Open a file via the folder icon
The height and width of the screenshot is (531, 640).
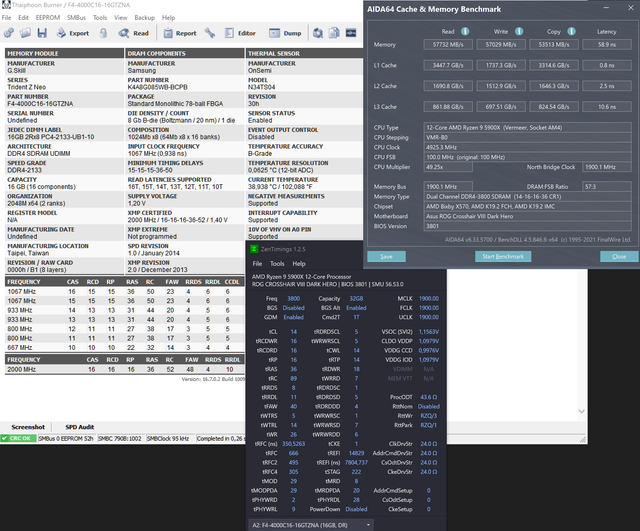point(25,33)
